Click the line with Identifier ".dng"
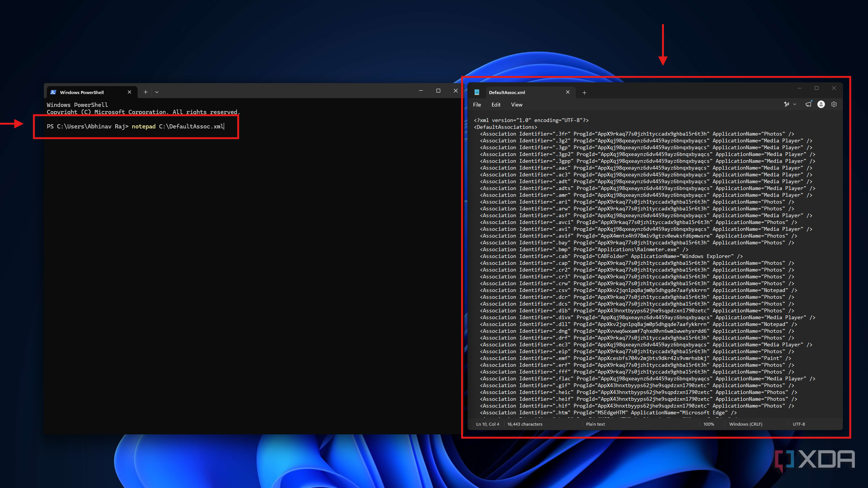Screen dimensions: 868x488 point(637,331)
